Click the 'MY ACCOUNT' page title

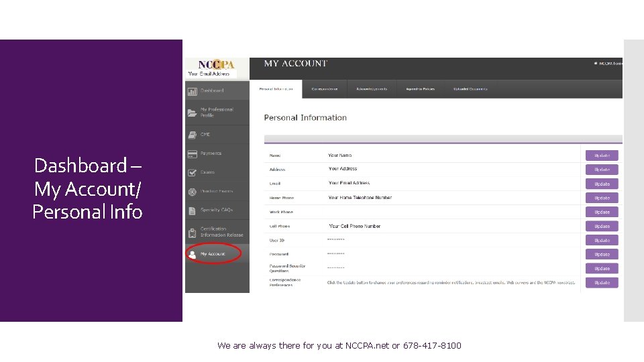pos(296,64)
